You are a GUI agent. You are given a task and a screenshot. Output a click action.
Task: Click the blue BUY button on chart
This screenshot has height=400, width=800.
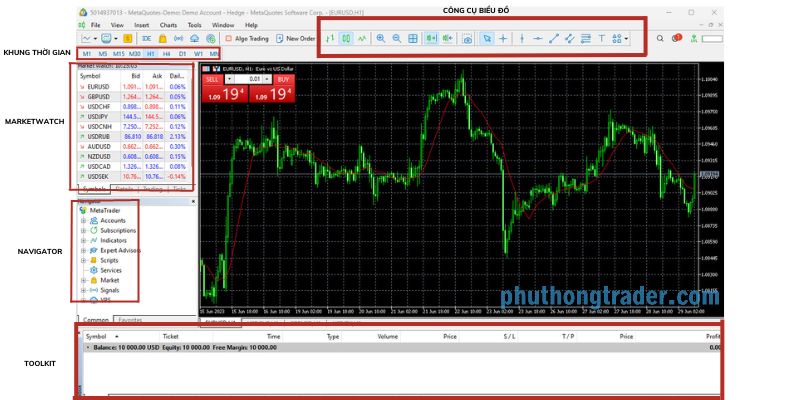[284, 79]
